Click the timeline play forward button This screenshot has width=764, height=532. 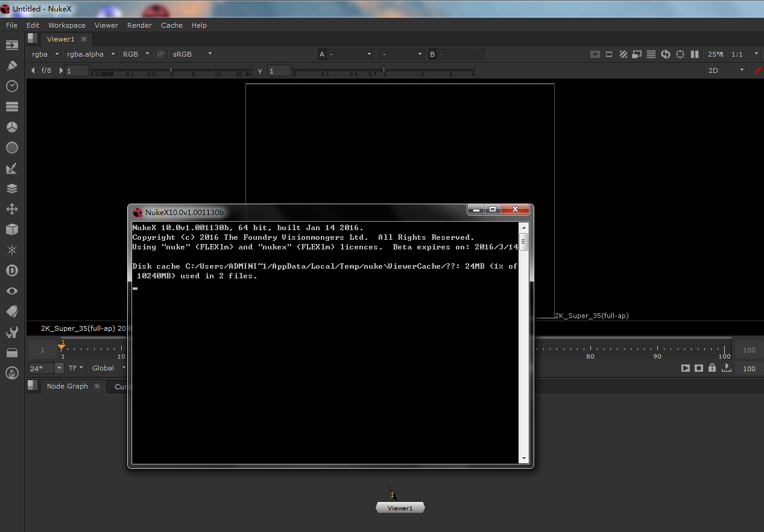[686, 368]
